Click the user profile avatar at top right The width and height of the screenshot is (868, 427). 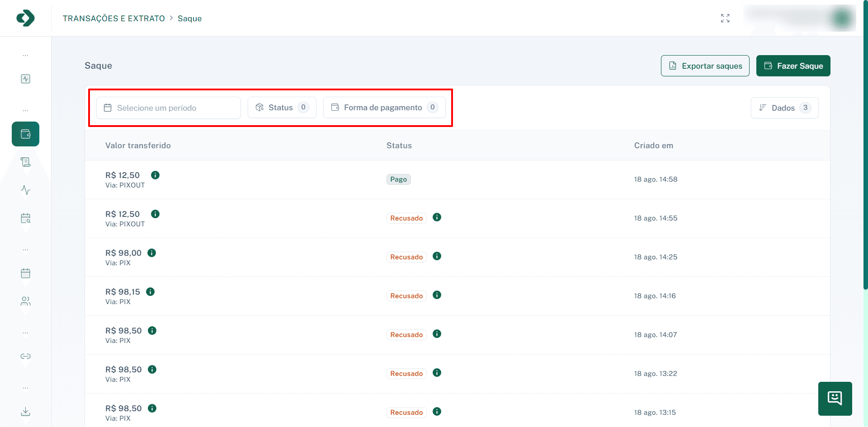841,18
